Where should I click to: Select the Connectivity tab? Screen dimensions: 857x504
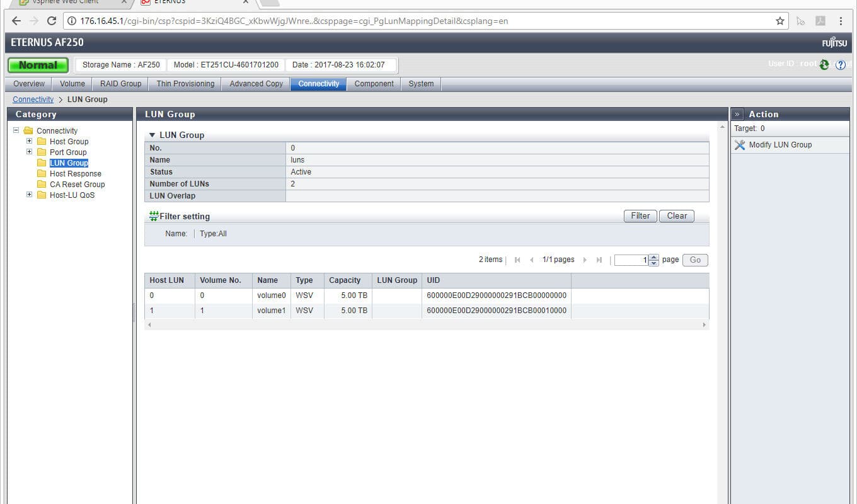[x=318, y=84]
